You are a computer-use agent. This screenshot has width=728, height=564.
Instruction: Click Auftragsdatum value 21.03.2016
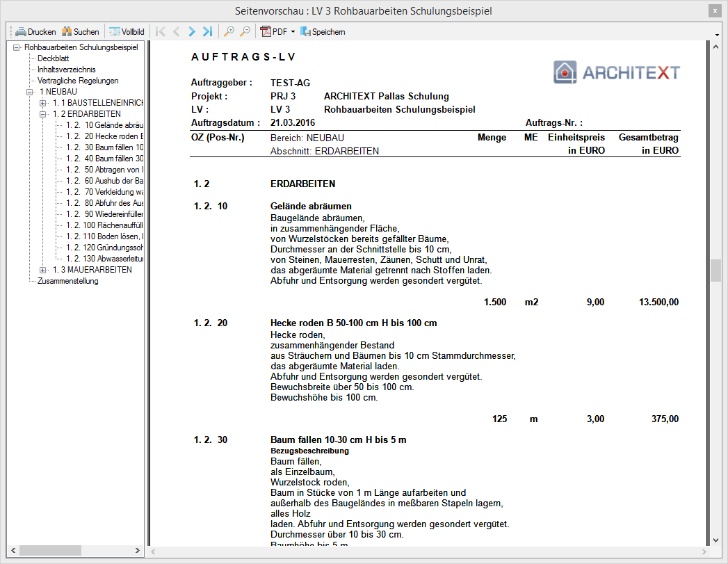tap(293, 123)
